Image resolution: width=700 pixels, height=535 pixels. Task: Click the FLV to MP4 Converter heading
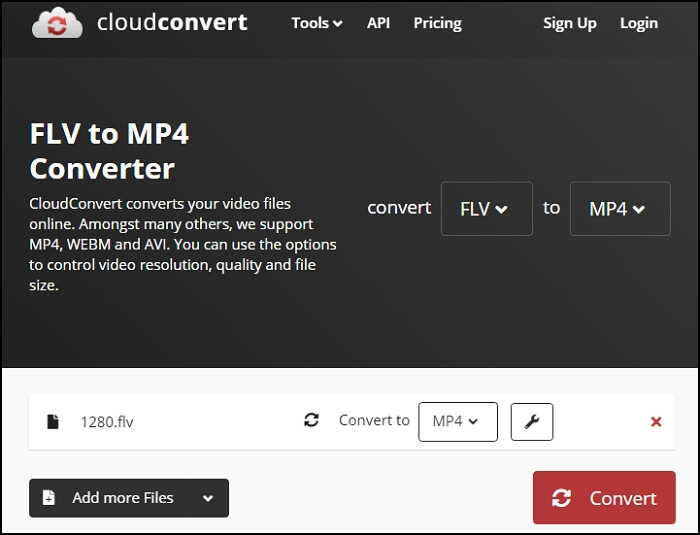point(109,151)
